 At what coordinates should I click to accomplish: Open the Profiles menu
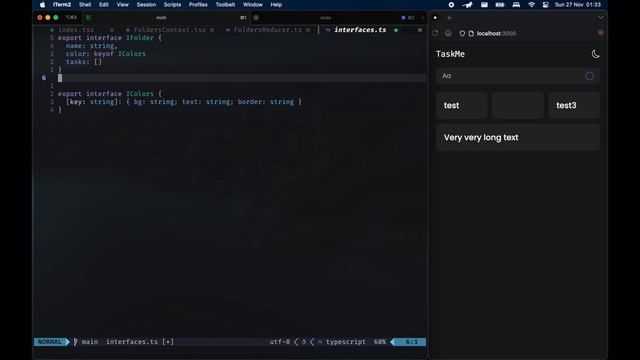pyautogui.click(x=198, y=5)
